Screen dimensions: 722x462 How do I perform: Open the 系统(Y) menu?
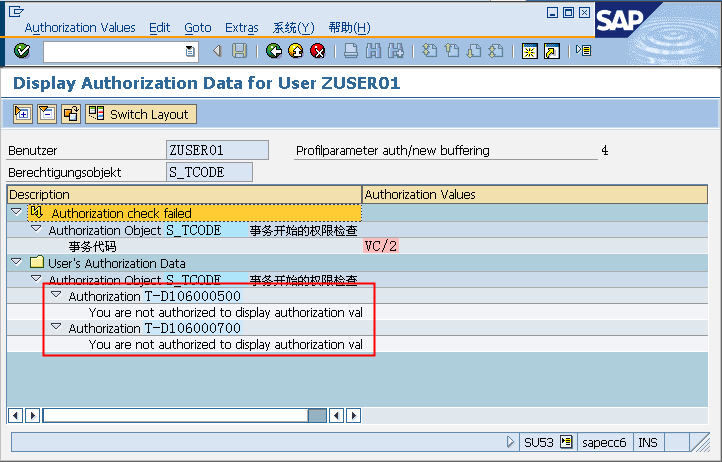[293, 28]
